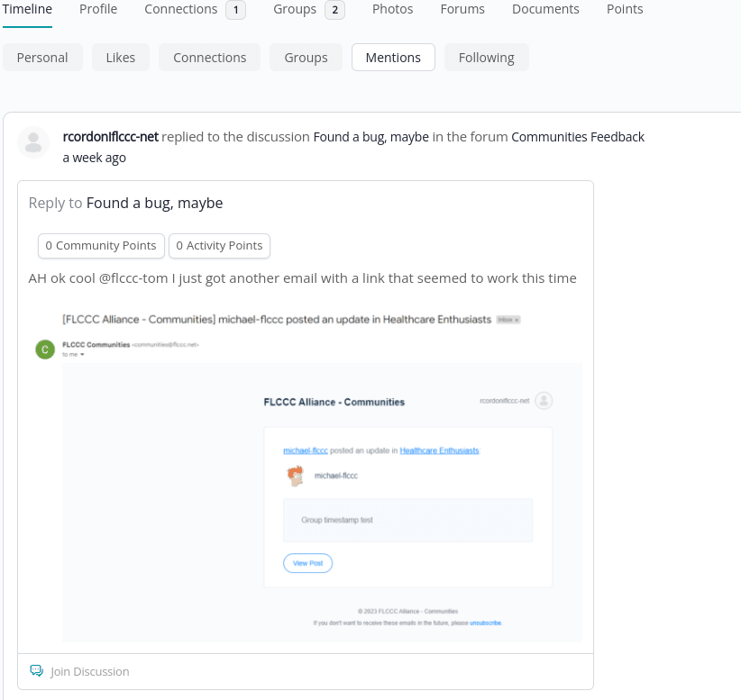Image resolution: width=741 pixels, height=700 pixels.
Task: Switch to the Personal activity filter
Action: point(42,58)
